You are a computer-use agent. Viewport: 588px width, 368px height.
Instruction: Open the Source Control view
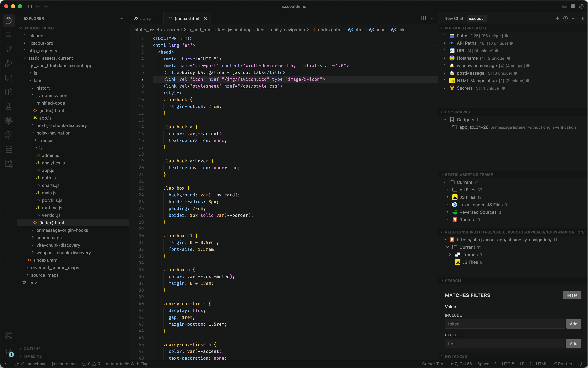(9, 49)
